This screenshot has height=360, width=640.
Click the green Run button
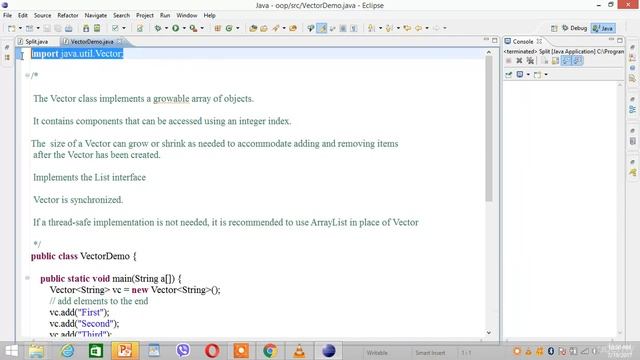176,28
